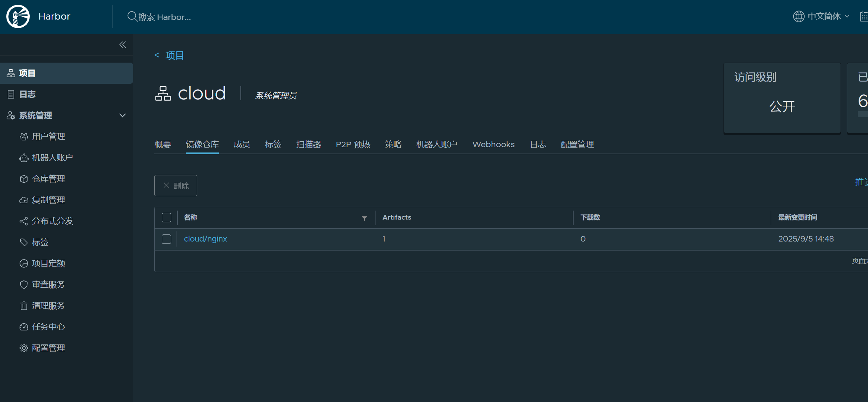Open the P2P 预热 tab
This screenshot has height=402, width=868.
point(353,144)
